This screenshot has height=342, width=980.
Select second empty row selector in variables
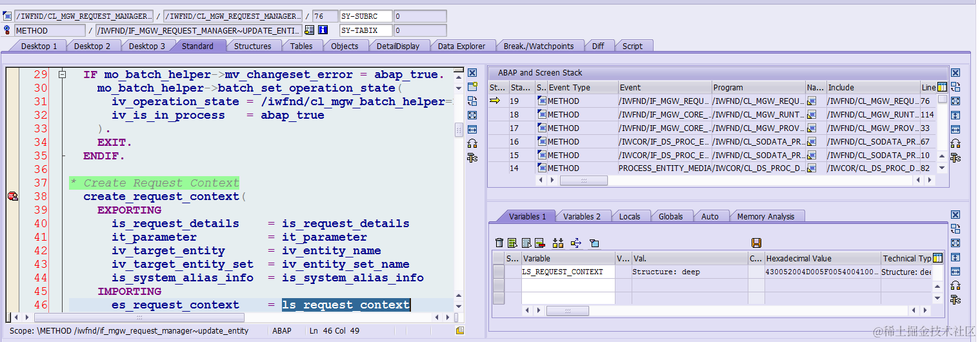click(498, 297)
